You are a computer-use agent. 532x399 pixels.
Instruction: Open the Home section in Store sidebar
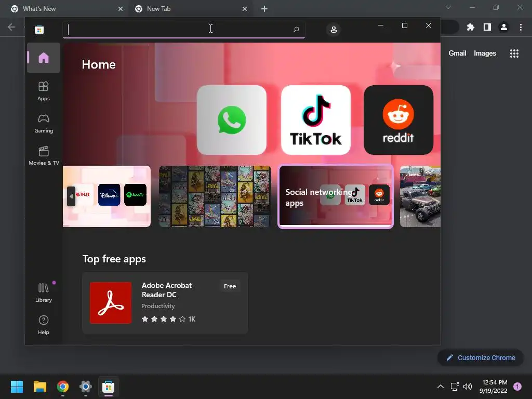[x=44, y=58]
